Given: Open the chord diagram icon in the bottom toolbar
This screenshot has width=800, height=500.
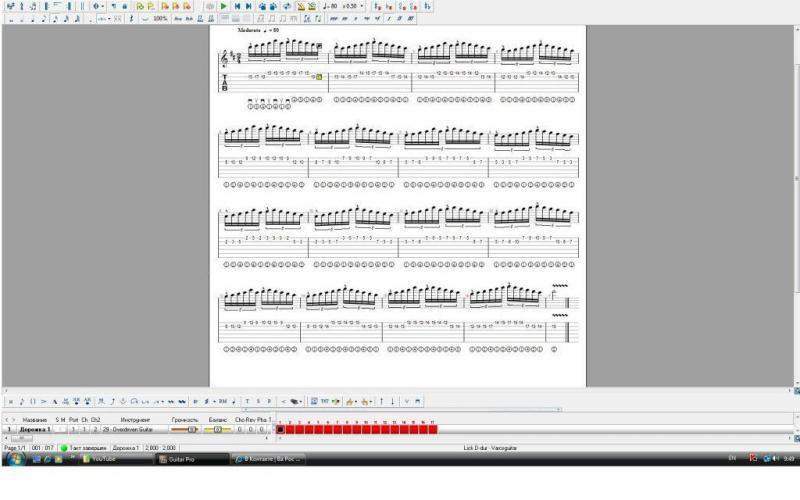Looking at the screenshot, I should click(x=314, y=402).
